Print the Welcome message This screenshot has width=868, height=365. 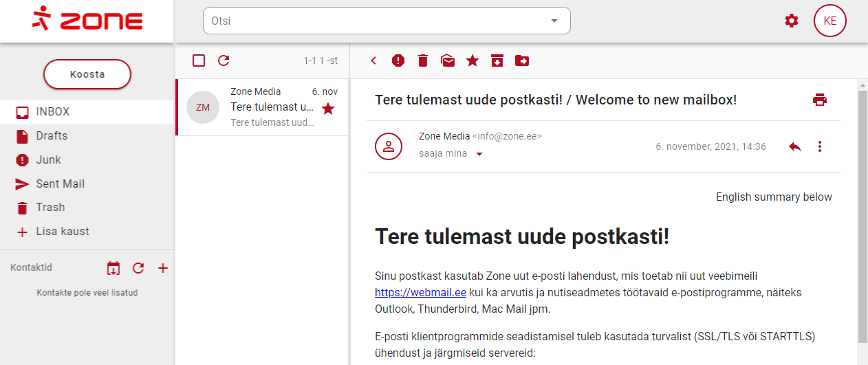pyautogui.click(x=820, y=100)
